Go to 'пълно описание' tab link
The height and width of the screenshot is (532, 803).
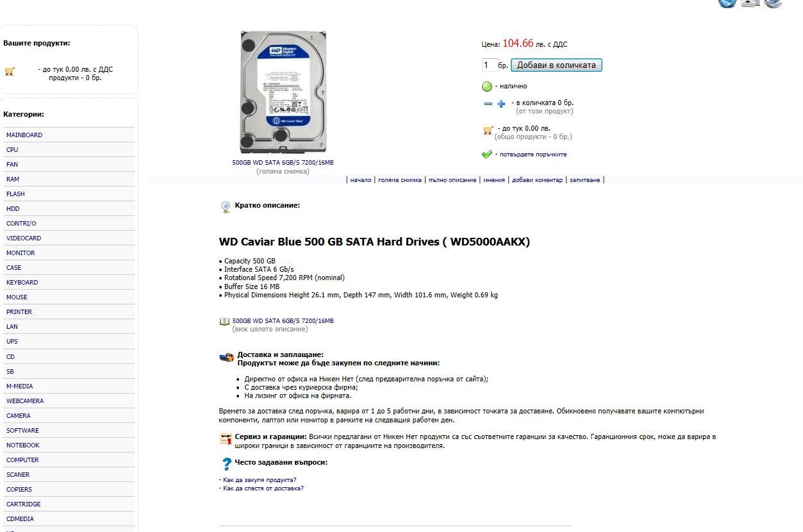(x=452, y=180)
